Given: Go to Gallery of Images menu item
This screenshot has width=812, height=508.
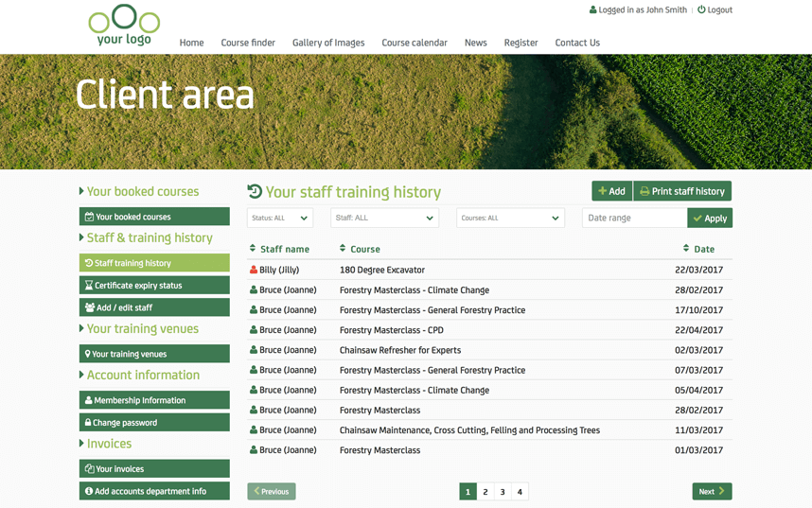Looking at the screenshot, I should point(328,43).
